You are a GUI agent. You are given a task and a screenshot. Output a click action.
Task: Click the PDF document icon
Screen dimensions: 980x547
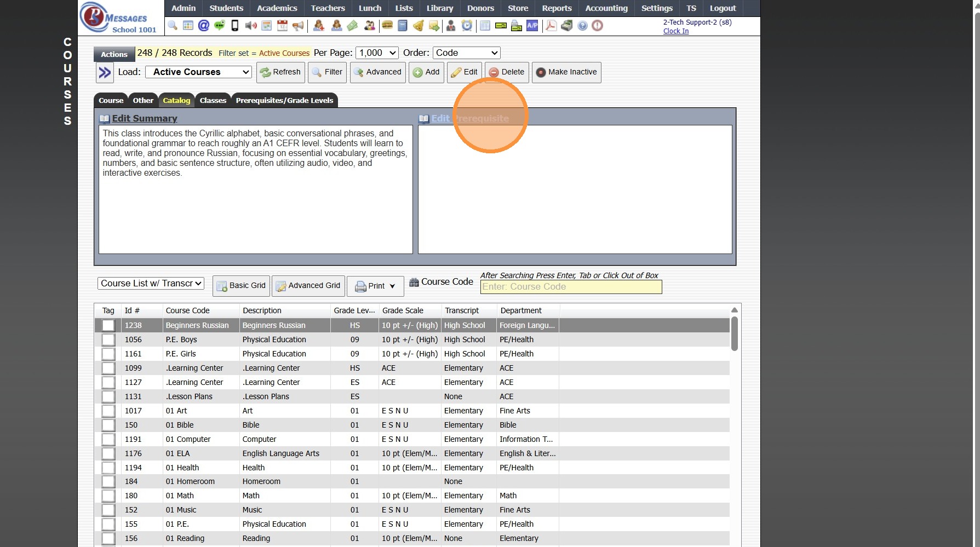tap(551, 25)
